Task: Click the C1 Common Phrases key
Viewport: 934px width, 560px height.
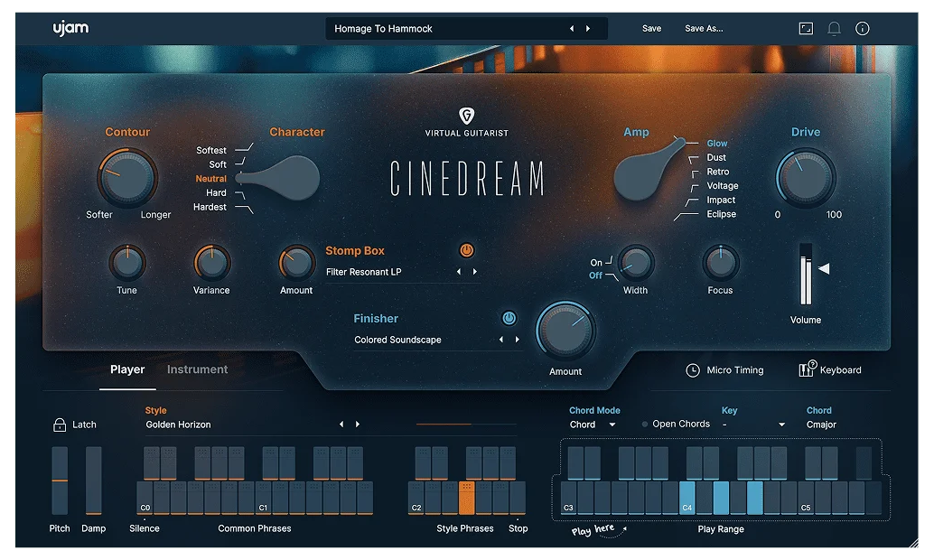Action: coord(263,498)
